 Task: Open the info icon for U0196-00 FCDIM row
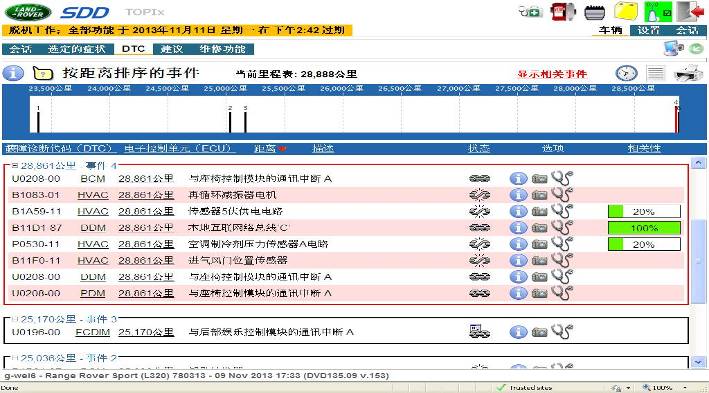[x=518, y=332]
